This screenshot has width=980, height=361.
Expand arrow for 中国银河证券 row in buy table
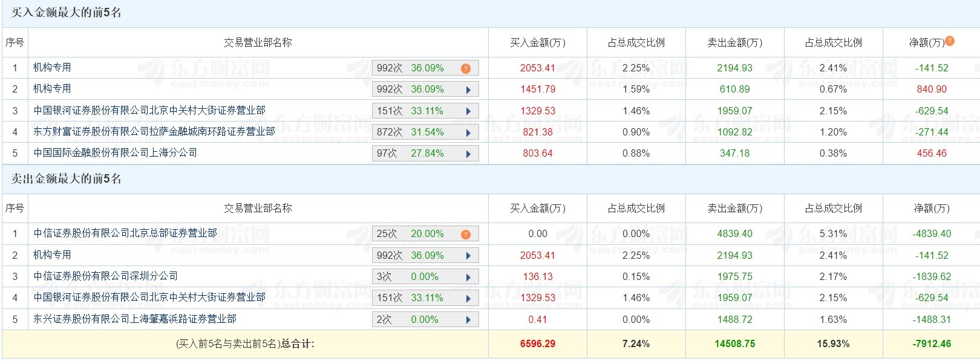(x=468, y=111)
